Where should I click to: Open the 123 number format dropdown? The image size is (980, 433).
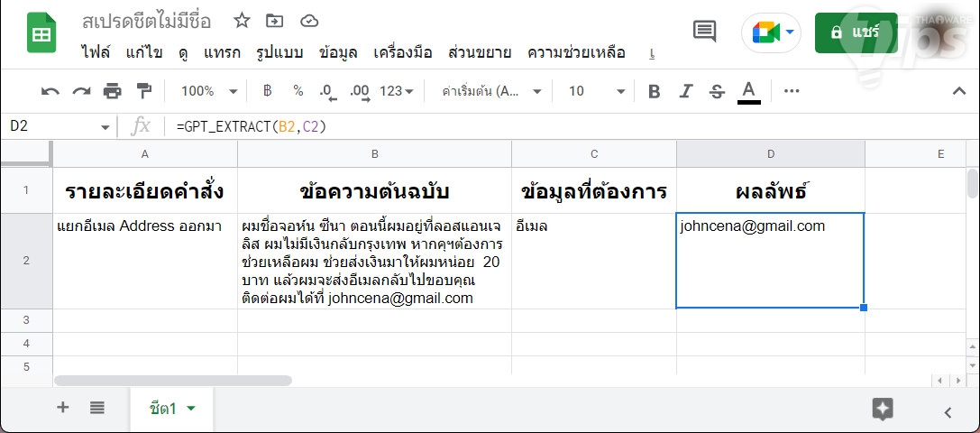397,91
